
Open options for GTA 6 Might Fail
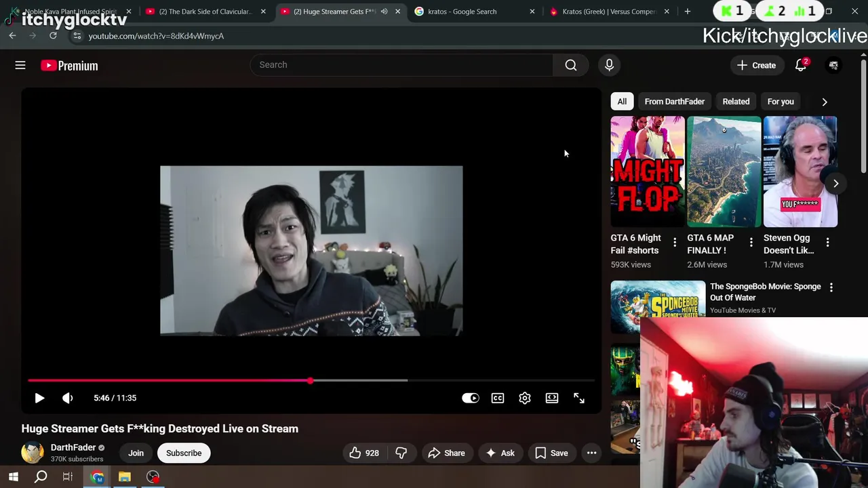pos(674,243)
